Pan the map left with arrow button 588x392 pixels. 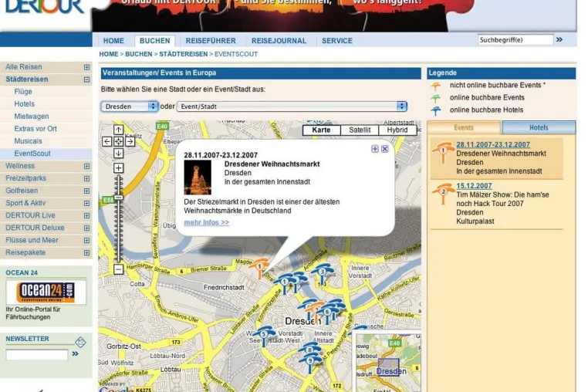point(107,141)
